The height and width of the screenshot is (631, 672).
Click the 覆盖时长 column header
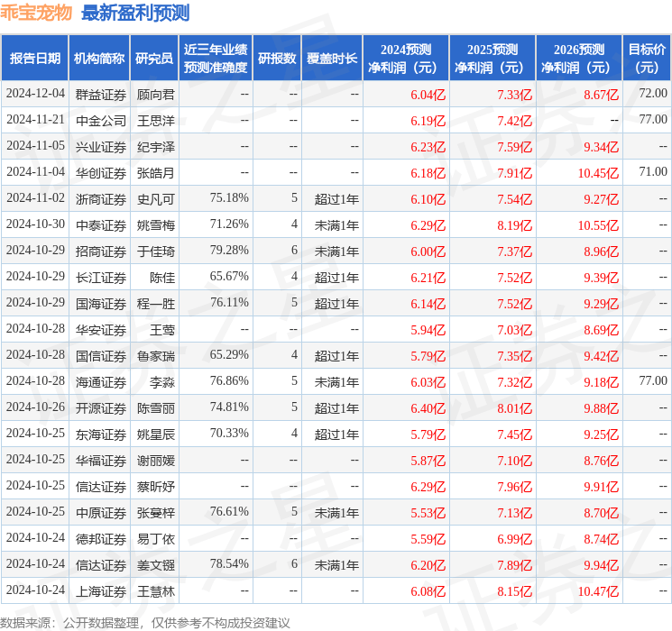[332, 59]
